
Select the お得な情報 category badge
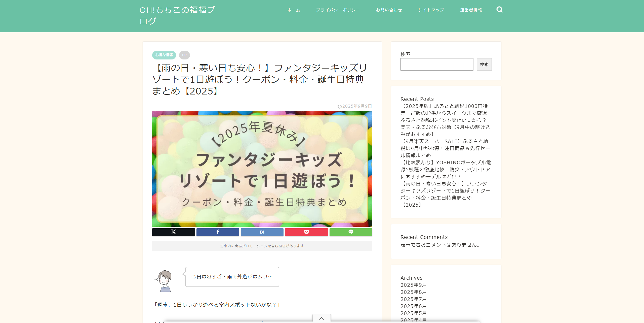pos(164,55)
